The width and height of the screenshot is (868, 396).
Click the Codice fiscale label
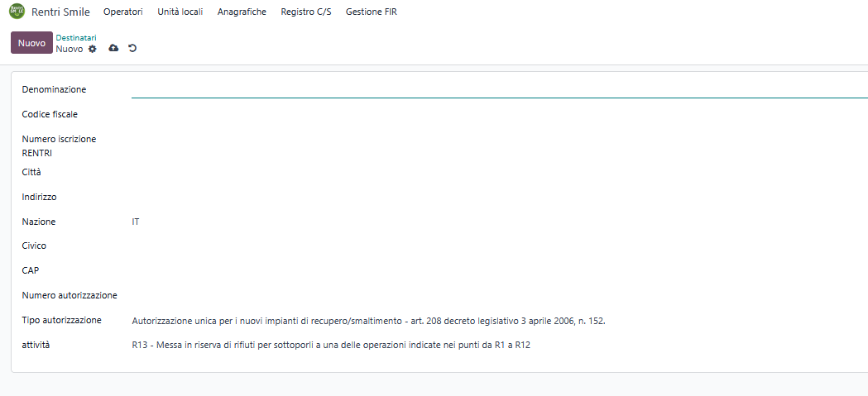point(50,114)
